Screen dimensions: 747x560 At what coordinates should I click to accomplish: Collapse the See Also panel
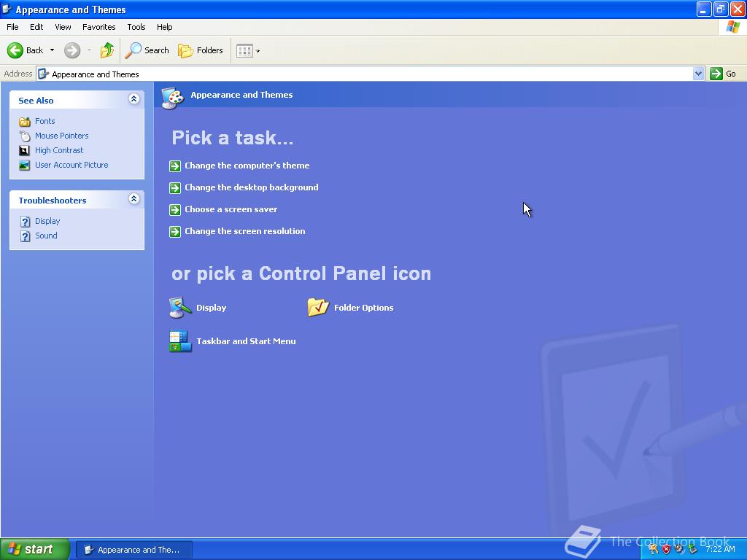tap(134, 99)
